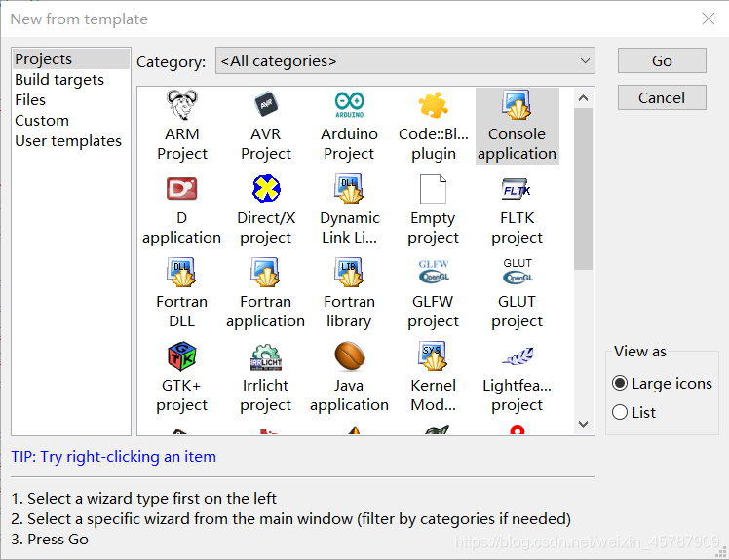Select Projects in wizard type list

[71, 59]
